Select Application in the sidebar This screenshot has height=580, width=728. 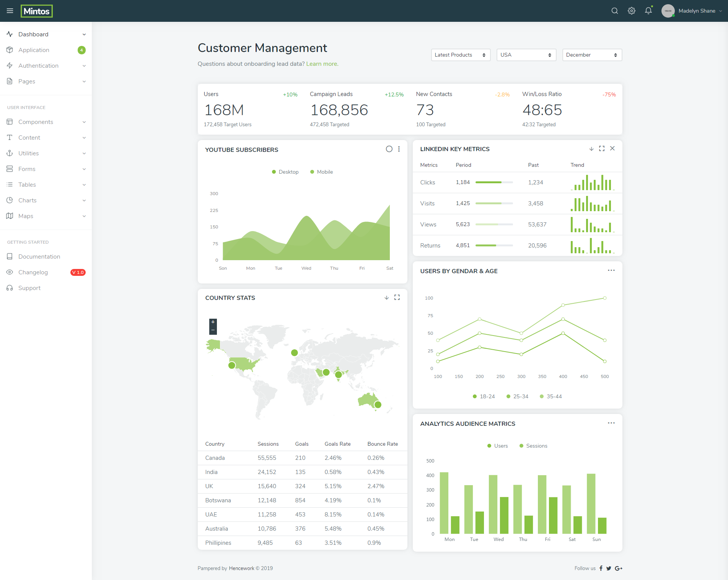click(46, 50)
